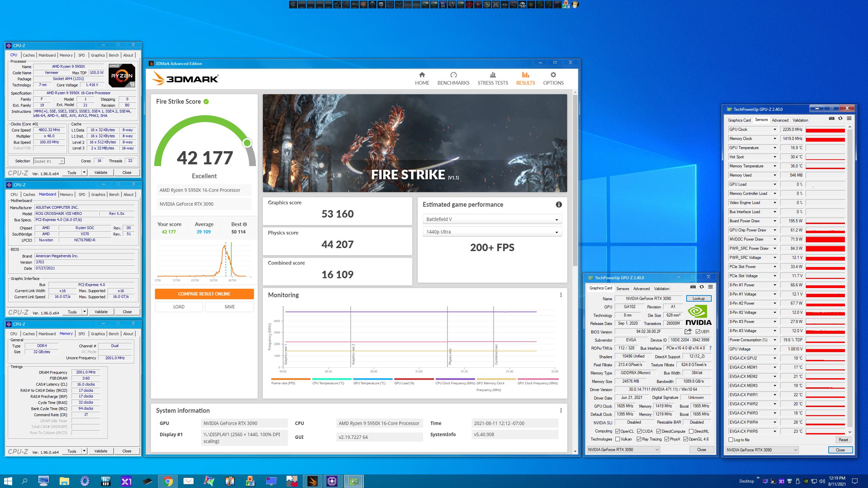This screenshot has width=868, height=488.
Task: Open the Monitoring three-dot menu
Action: pyautogui.click(x=561, y=295)
